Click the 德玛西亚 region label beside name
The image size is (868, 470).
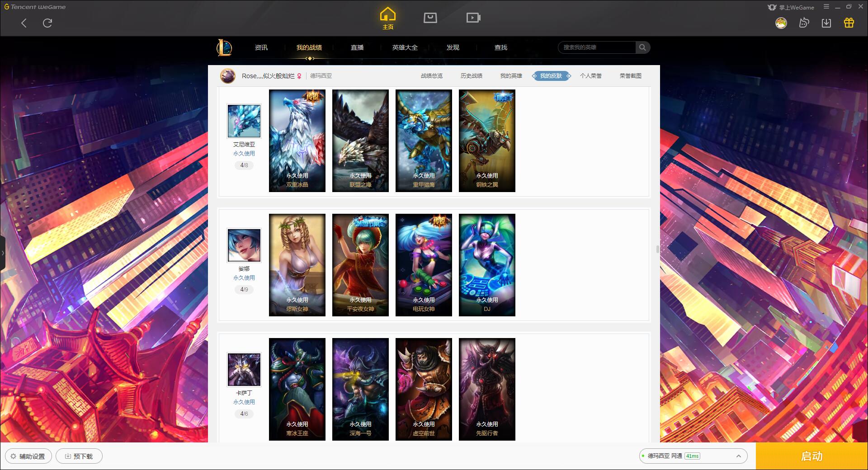(321, 76)
